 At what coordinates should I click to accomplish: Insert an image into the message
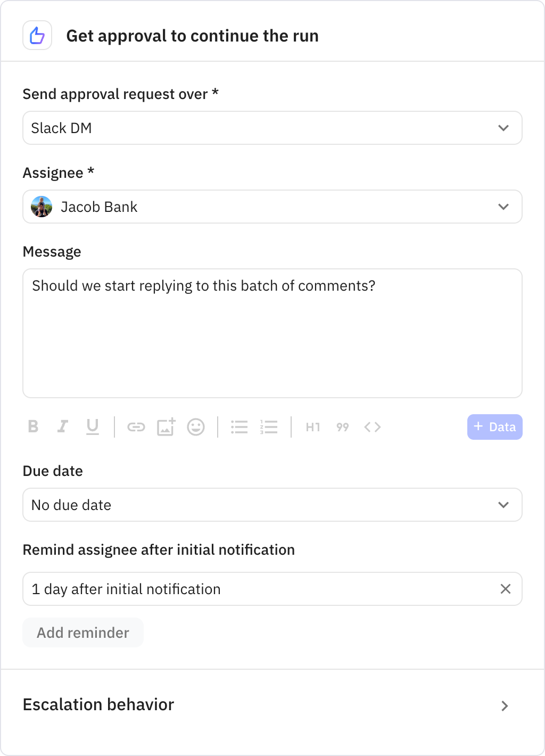pyautogui.click(x=166, y=426)
